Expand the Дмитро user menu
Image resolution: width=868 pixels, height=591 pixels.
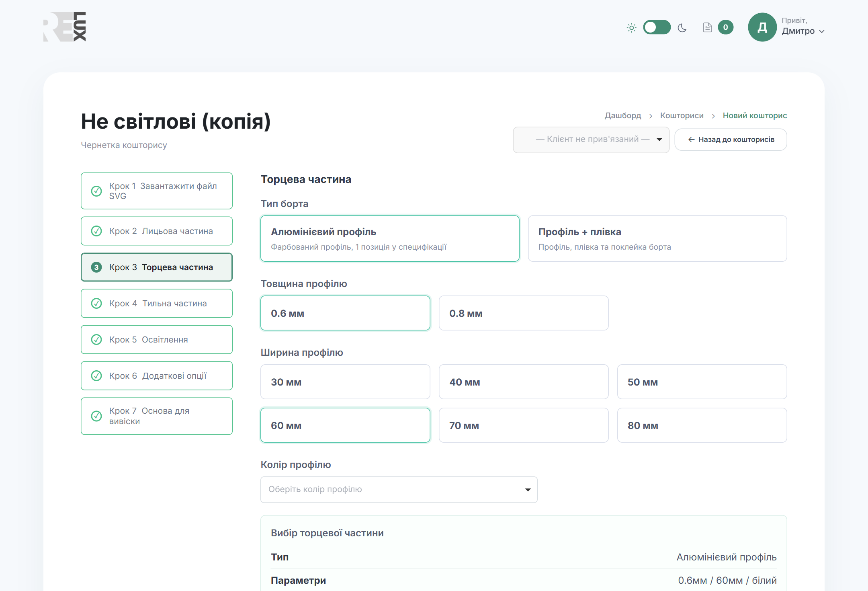(803, 31)
